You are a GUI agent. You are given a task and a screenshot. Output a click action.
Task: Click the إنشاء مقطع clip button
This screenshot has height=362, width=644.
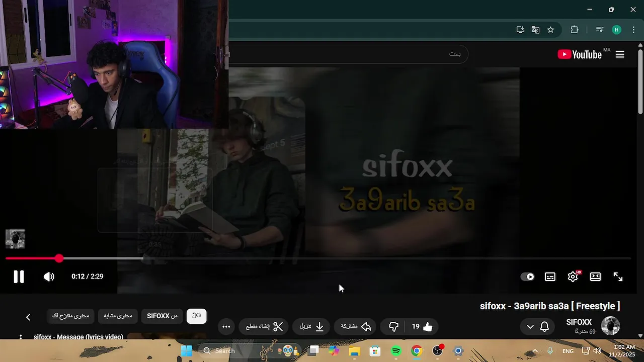point(265,327)
